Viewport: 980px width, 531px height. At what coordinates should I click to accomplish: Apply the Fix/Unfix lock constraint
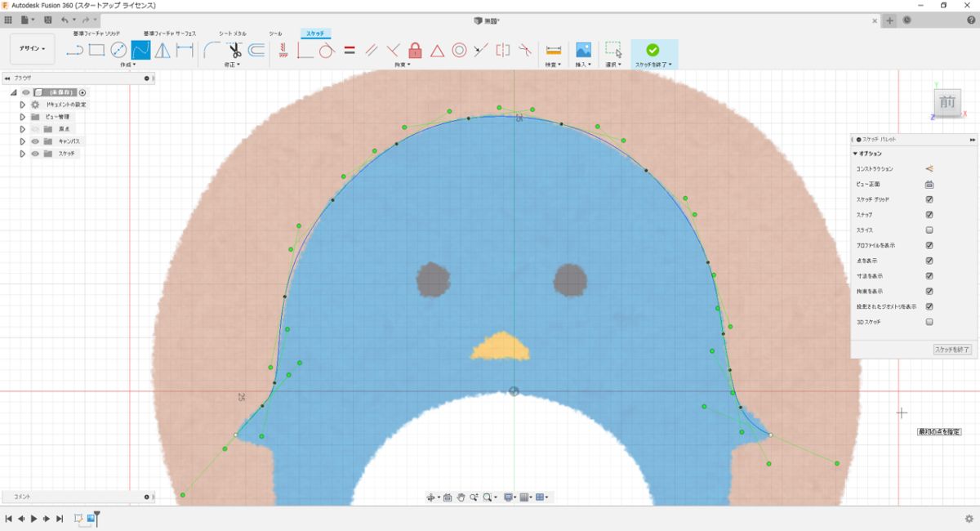pyautogui.click(x=415, y=50)
